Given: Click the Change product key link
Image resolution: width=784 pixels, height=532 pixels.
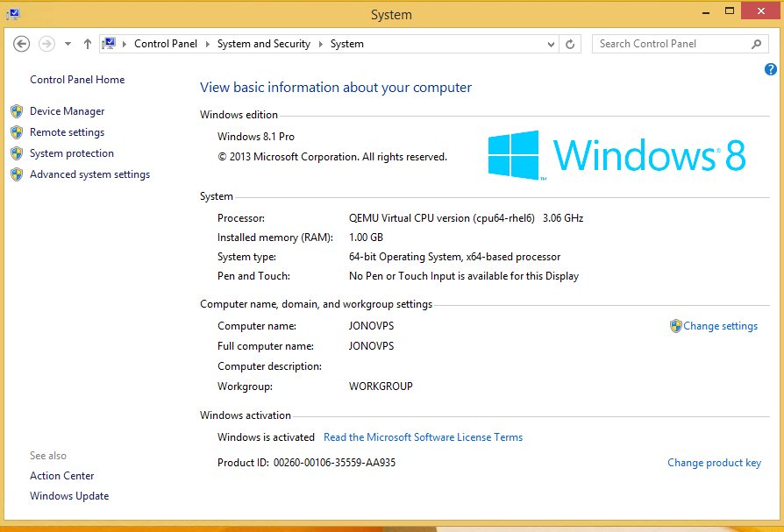Looking at the screenshot, I should pyautogui.click(x=714, y=463).
